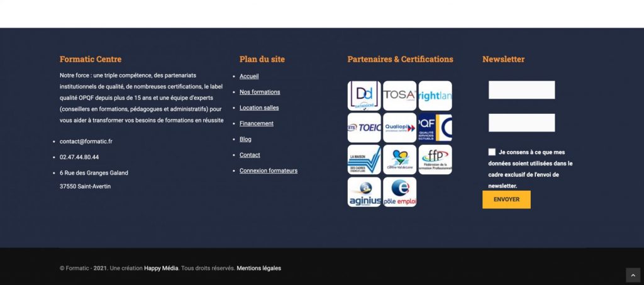Tick the newsletter data consent checkbox
644x285 pixels.
click(492, 152)
